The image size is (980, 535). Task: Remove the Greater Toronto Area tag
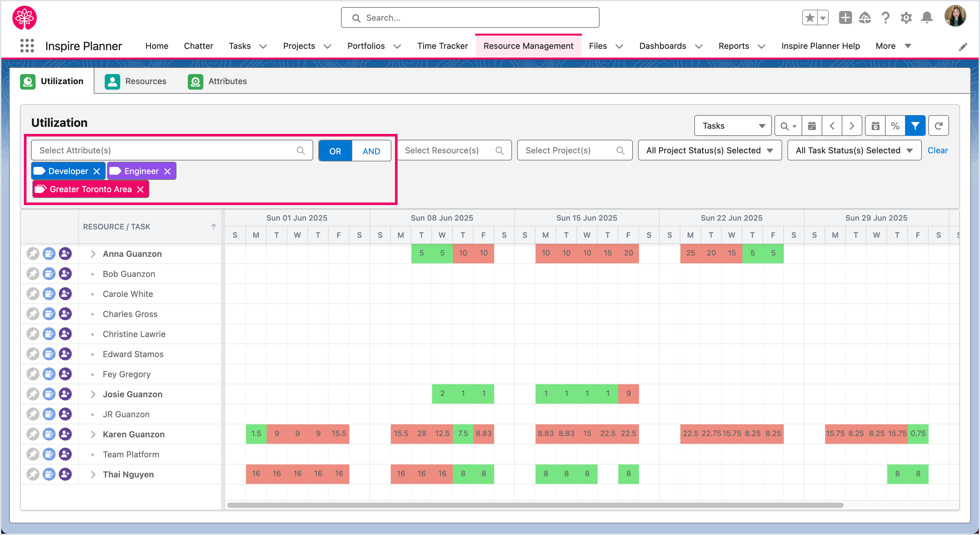pyautogui.click(x=140, y=189)
